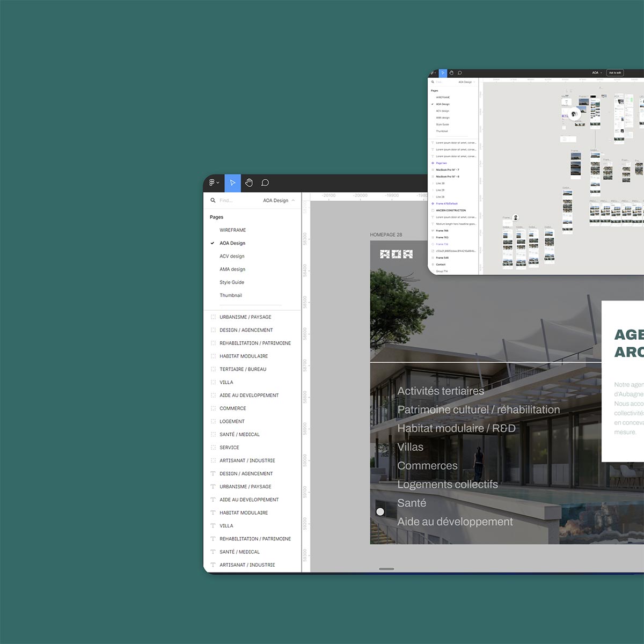Click text icon of HABITAT MODULAIRE text layer
Image resolution: width=644 pixels, height=644 pixels.
(x=213, y=513)
